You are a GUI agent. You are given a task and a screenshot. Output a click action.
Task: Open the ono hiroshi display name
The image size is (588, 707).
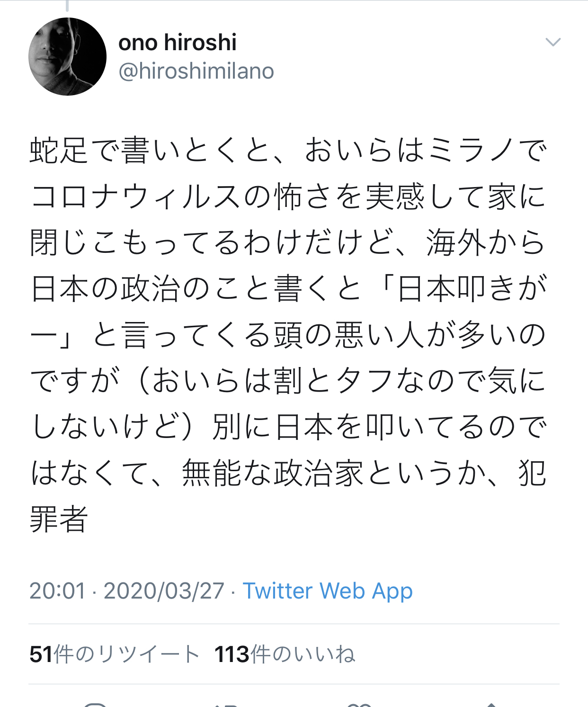(177, 43)
